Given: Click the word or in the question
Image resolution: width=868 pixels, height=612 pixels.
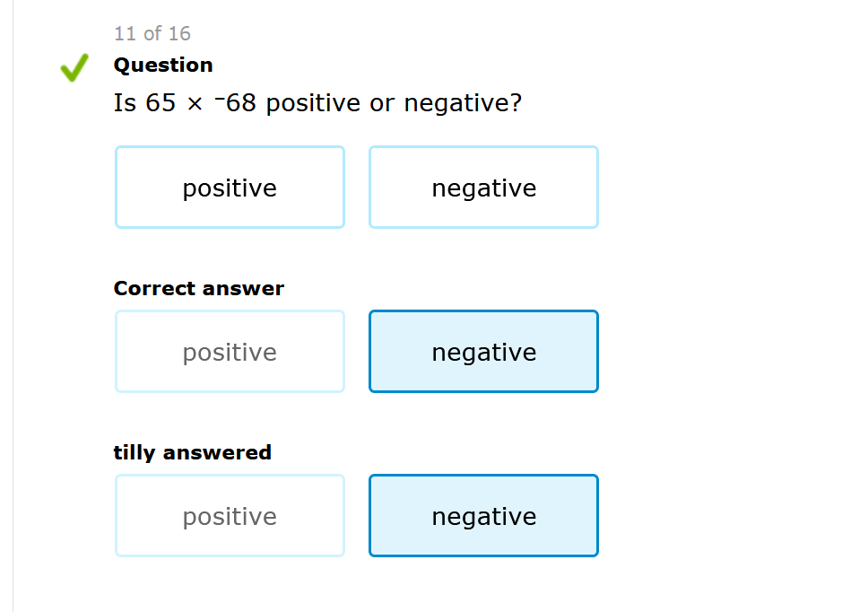Looking at the screenshot, I should click(381, 105).
